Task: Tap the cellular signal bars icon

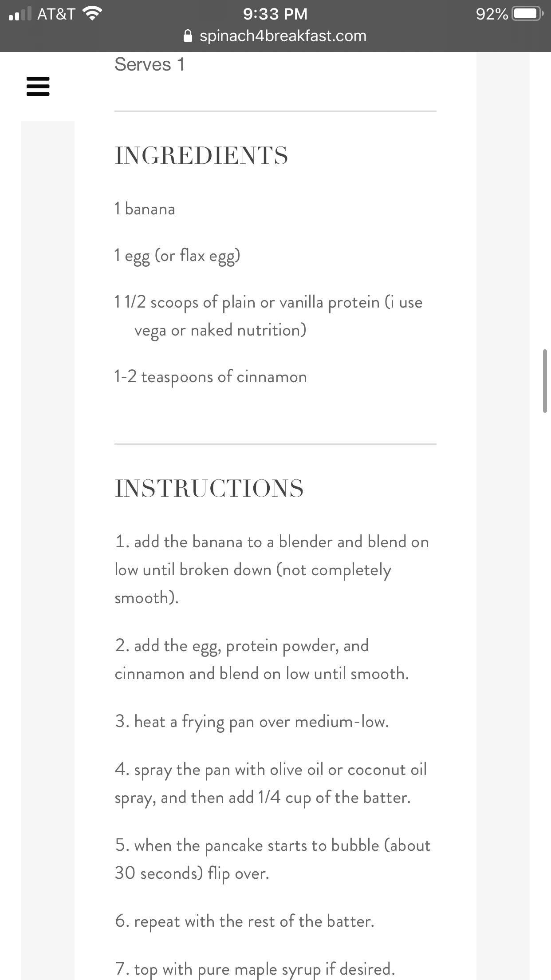Action: point(20,14)
